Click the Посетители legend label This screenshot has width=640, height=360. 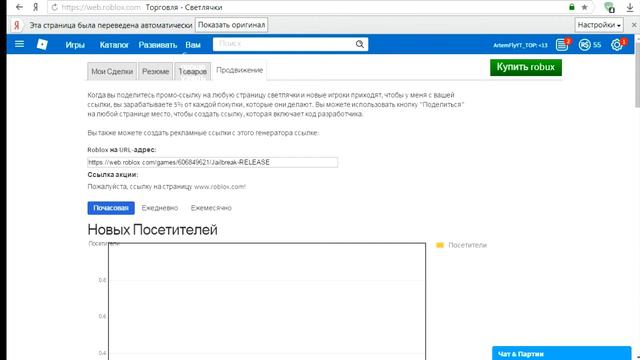point(467,245)
